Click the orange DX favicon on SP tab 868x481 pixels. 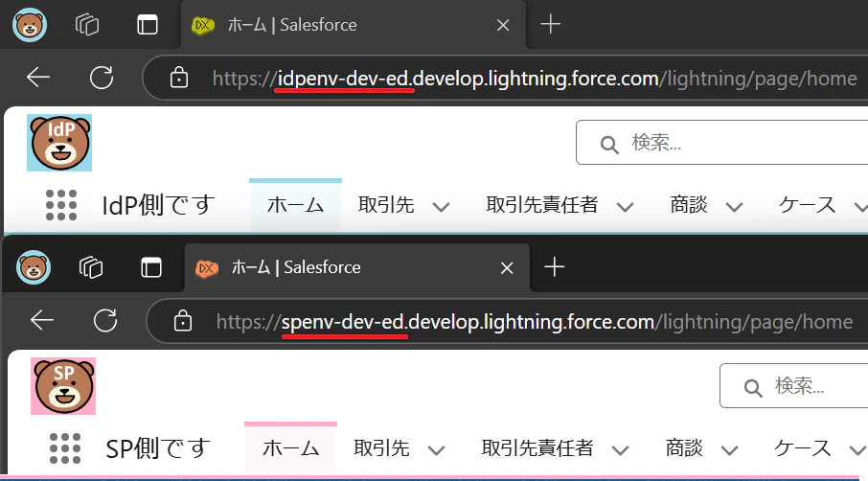coord(207,268)
